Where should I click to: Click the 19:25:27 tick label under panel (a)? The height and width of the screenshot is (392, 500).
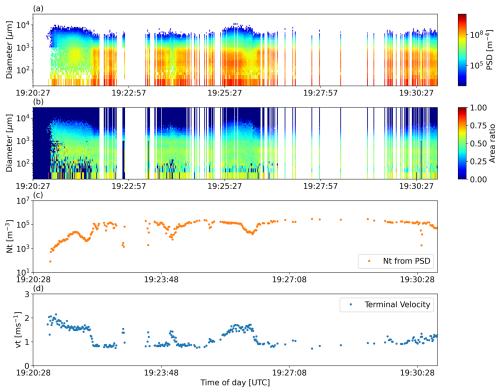[x=225, y=93]
